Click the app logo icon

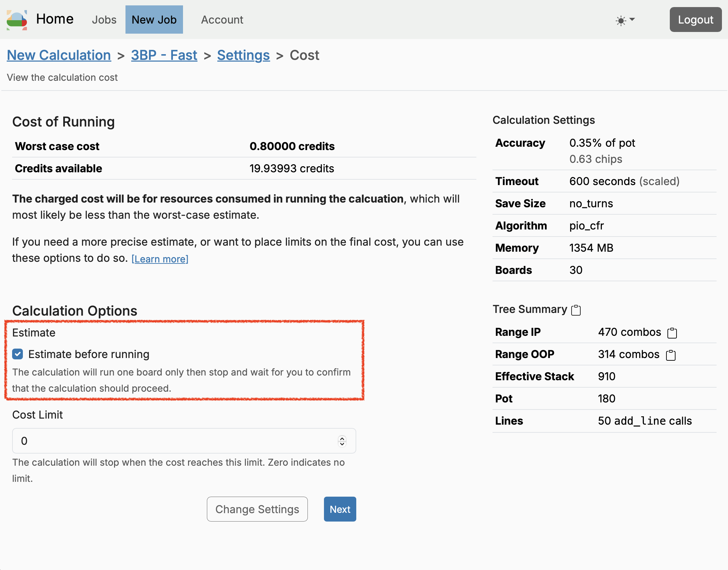point(17,20)
